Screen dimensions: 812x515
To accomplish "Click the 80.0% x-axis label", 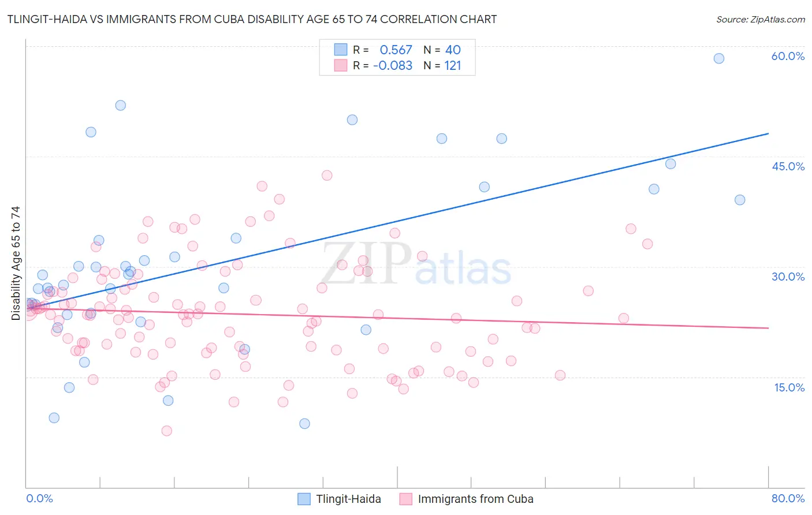I will click(x=788, y=498).
